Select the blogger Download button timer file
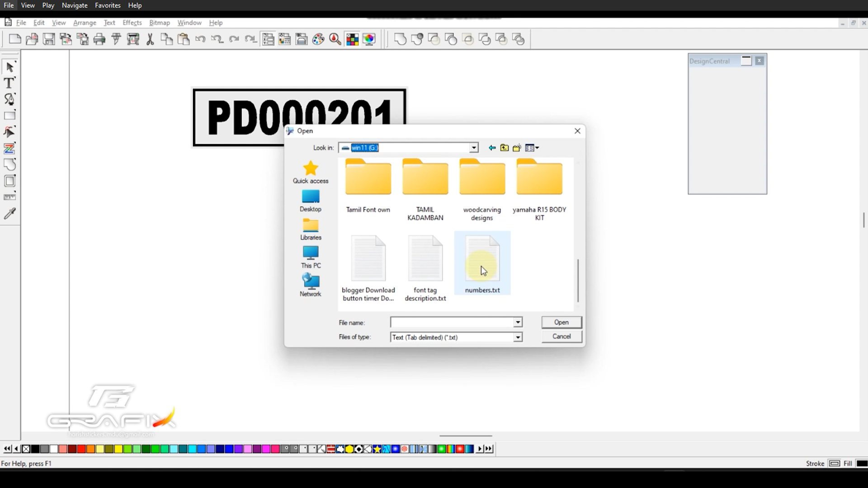 368,268
